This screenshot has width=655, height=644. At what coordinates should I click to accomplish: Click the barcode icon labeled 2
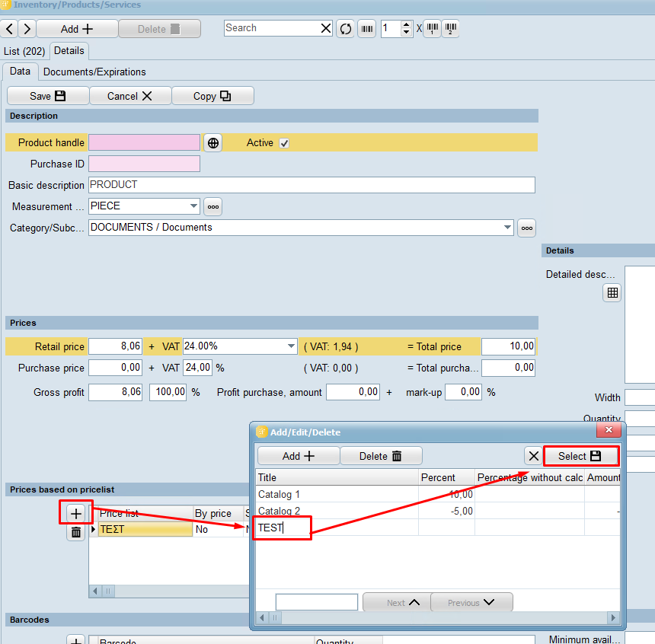[450, 29]
